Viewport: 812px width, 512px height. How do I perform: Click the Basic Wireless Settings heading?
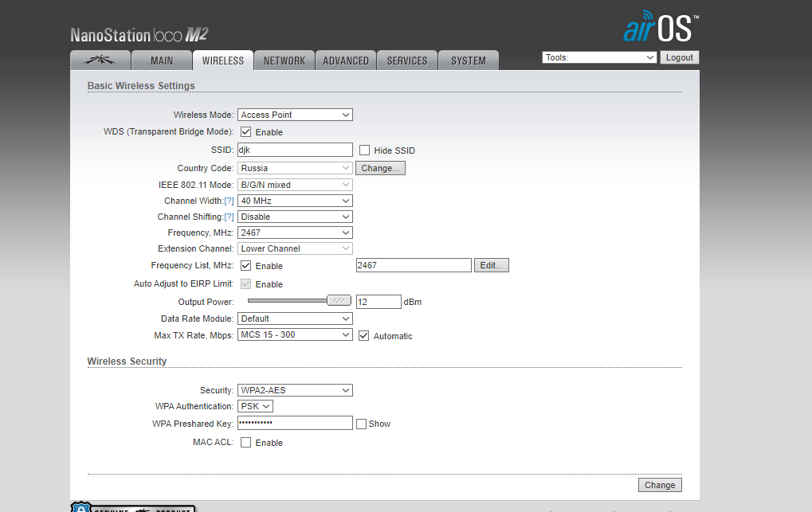(141, 86)
